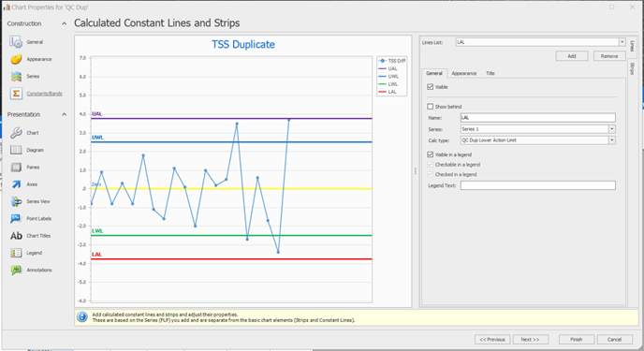The height and width of the screenshot is (351, 644).
Task: Click the Legend icon in sidebar
Action: [x=16, y=253]
